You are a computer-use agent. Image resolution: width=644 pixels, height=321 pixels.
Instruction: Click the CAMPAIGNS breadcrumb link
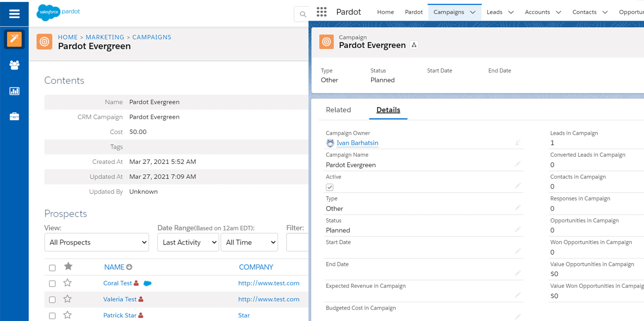click(x=152, y=37)
